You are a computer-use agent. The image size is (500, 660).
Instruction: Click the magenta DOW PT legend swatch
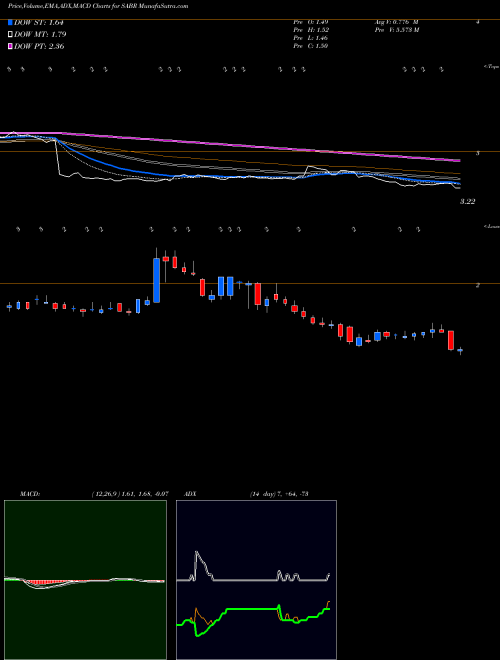click(10, 46)
